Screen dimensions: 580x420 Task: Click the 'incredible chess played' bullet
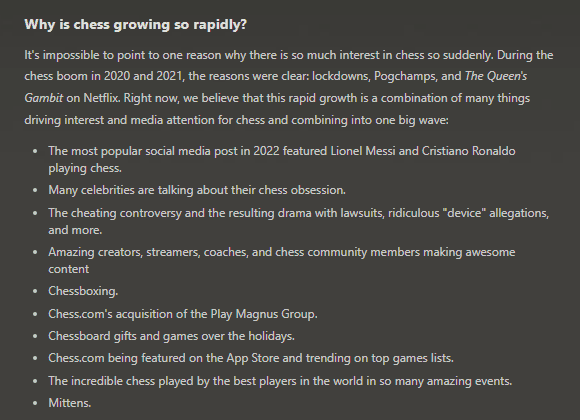click(x=280, y=381)
